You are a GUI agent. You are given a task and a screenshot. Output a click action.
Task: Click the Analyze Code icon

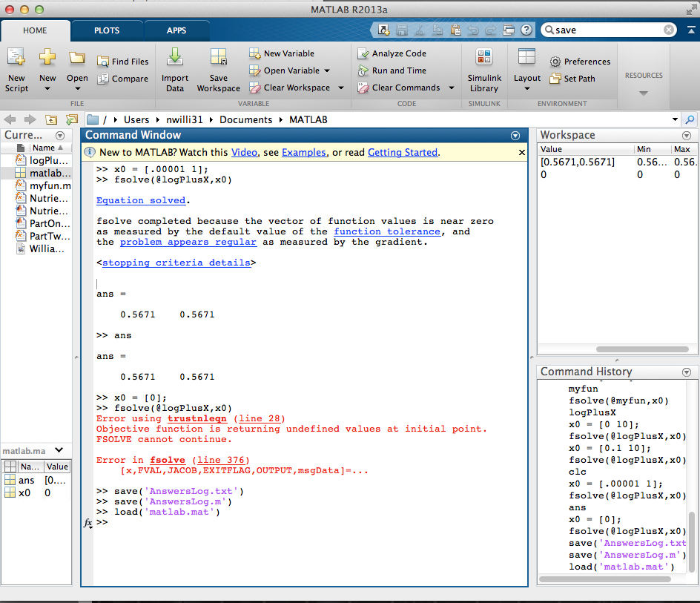pos(363,53)
